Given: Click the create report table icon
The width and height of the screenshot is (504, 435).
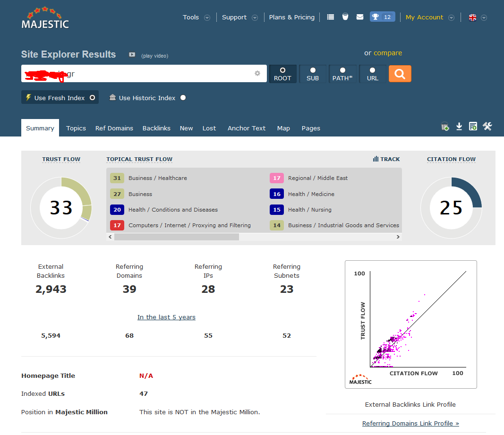Looking at the screenshot, I should 473,127.
